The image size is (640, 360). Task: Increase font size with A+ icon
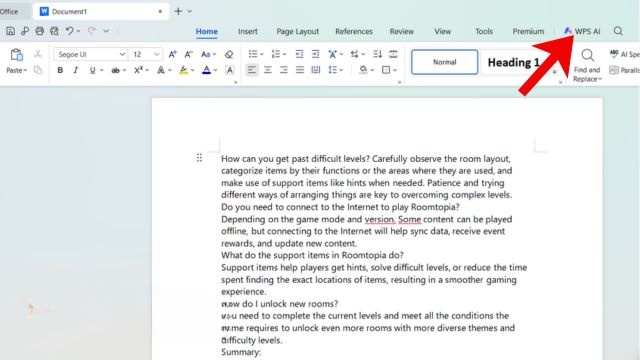coord(172,54)
